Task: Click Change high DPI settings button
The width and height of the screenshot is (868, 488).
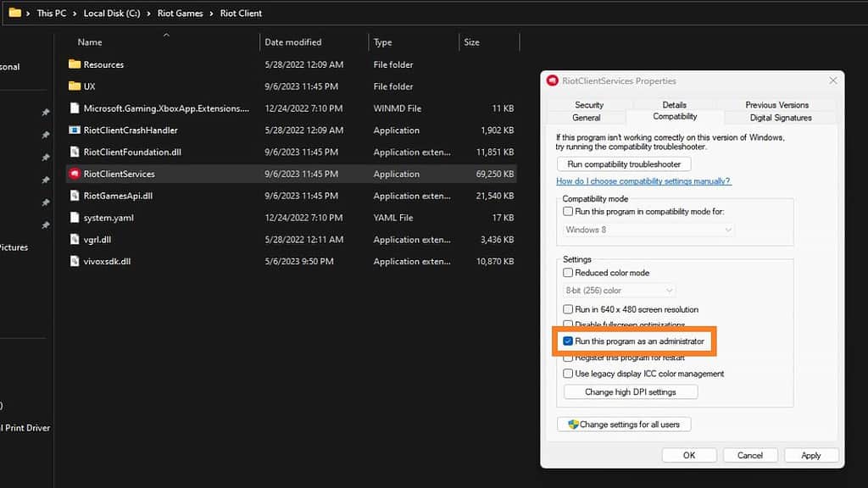Action: tap(631, 391)
